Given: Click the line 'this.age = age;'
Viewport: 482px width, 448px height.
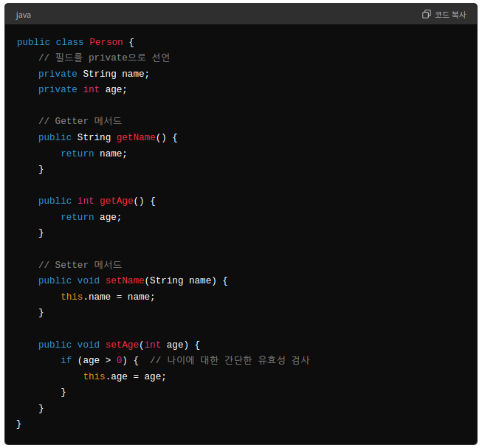Looking at the screenshot, I should pyautogui.click(x=125, y=376).
